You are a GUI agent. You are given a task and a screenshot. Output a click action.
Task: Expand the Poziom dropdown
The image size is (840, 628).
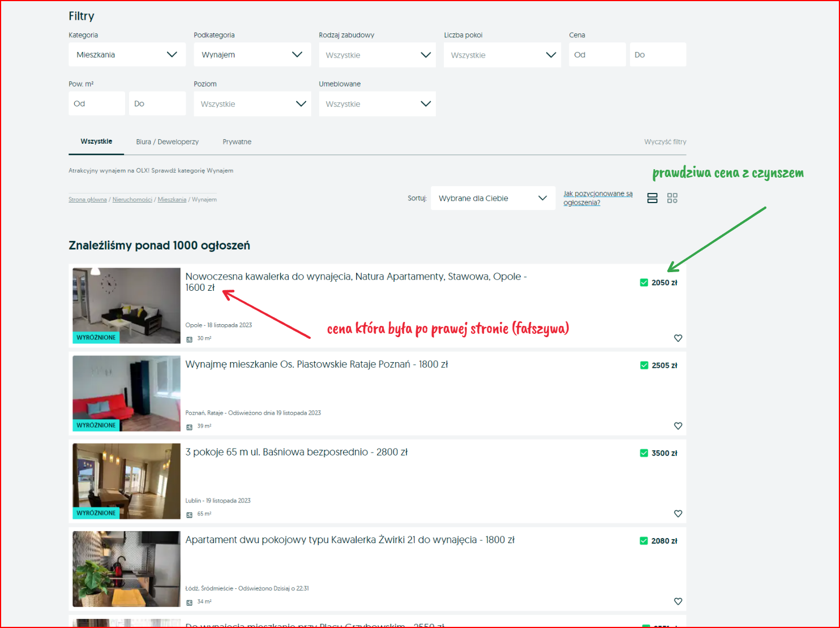click(252, 104)
